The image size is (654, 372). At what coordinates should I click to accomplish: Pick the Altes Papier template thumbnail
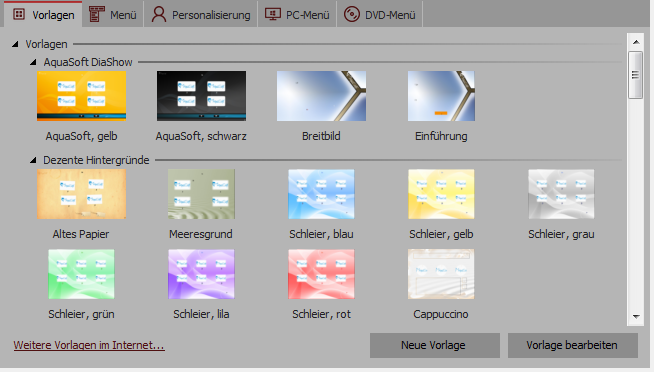81,194
